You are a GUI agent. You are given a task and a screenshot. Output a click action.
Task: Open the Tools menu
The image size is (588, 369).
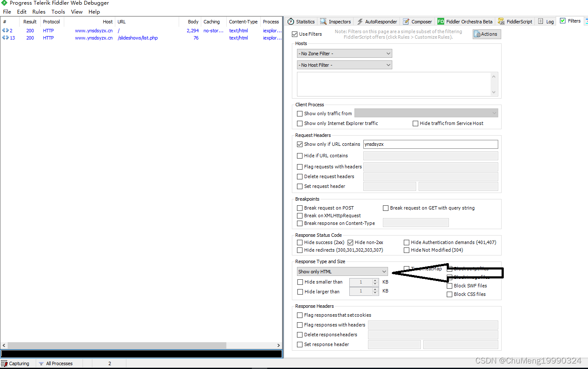(58, 12)
